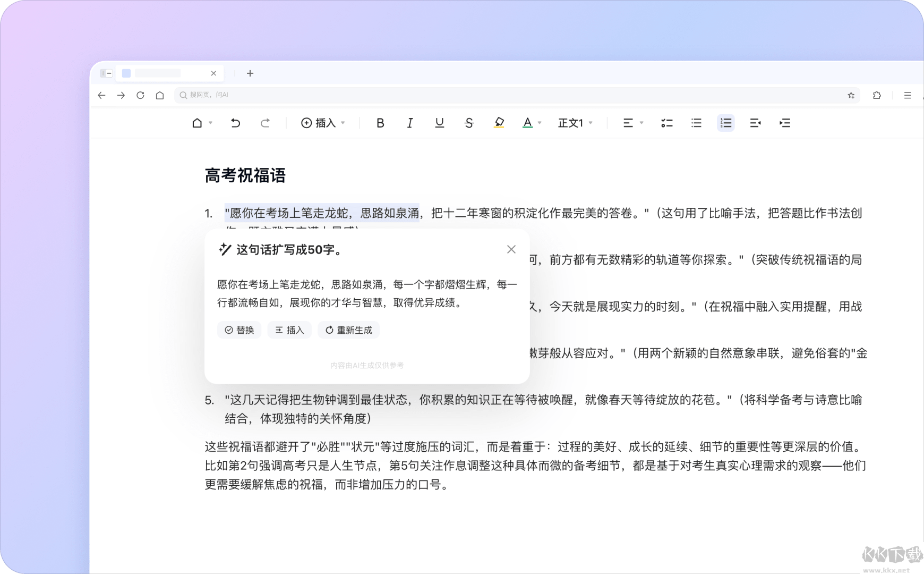924x574 pixels.
Task: Toggle the checklist task list
Action: pos(666,123)
